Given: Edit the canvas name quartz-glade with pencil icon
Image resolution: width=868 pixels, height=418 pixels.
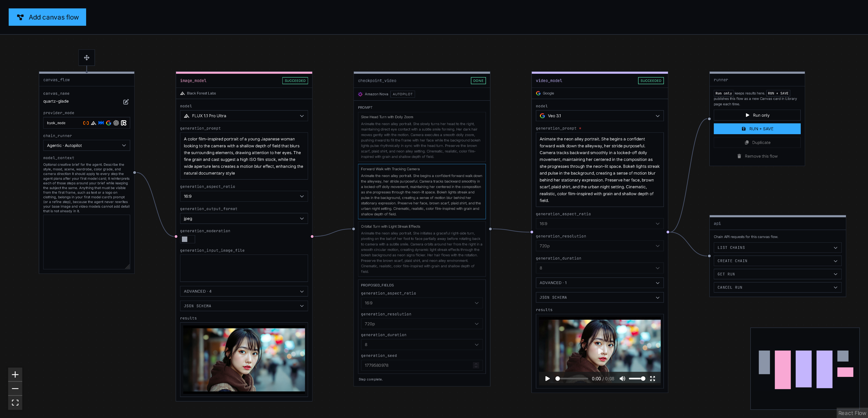Looking at the screenshot, I should 126,102.
